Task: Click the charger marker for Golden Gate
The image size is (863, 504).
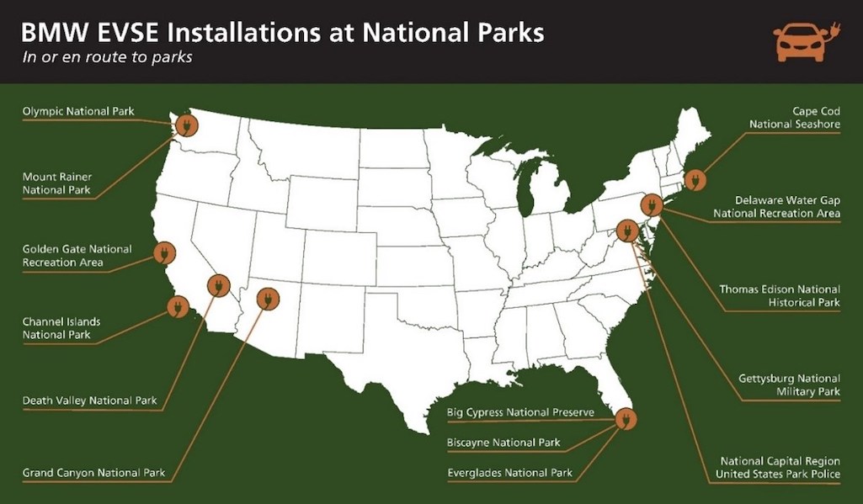Action: (164, 253)
